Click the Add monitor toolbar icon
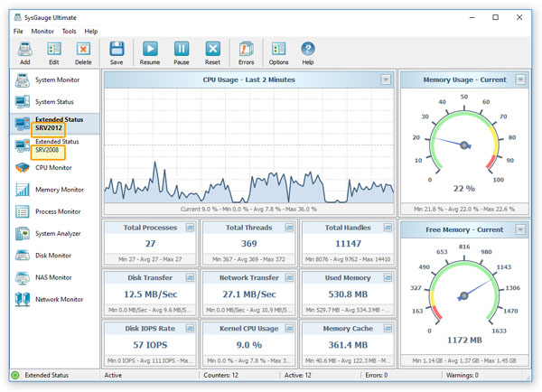This screenshot has width=542, height=392. click(x=25, y=53)
